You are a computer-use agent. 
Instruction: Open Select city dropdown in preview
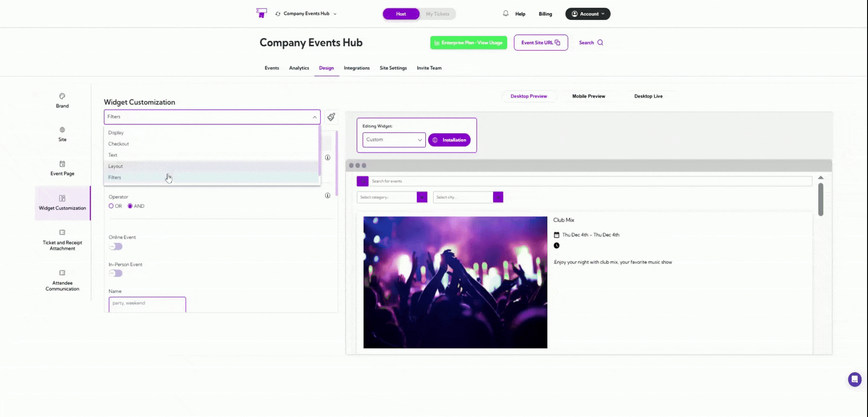pos(468,197)
